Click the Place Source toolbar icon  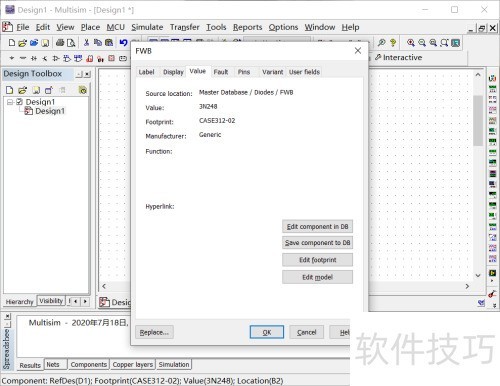12,58
